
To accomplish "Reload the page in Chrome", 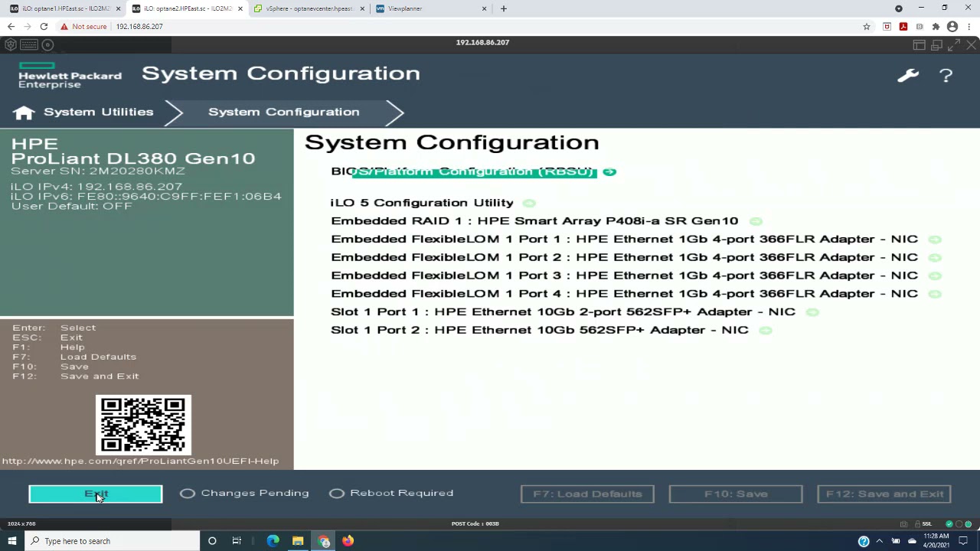I will (x=44, y=26).
